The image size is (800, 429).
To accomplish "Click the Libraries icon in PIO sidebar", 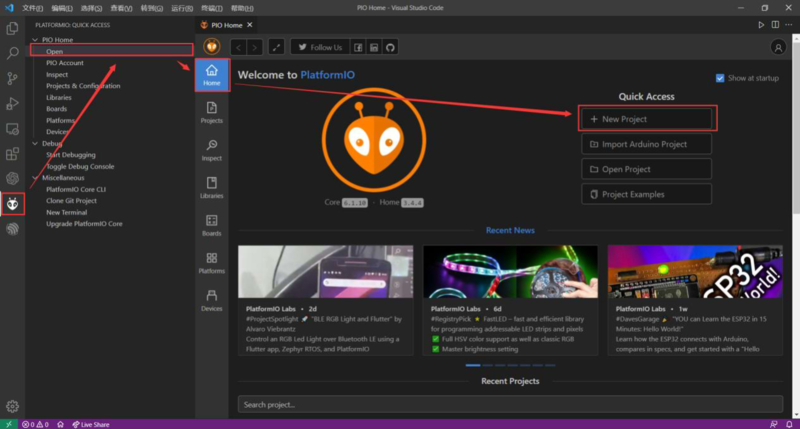I will (x=211, y=187).
